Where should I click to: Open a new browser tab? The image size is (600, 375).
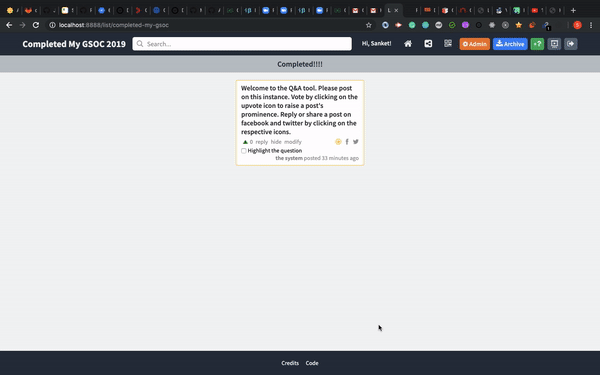point(573,10)
